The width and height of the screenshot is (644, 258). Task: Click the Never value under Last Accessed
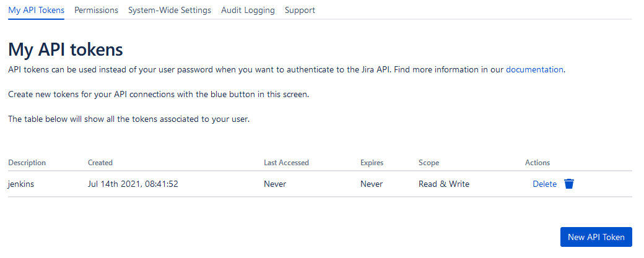tap(275, 184)
